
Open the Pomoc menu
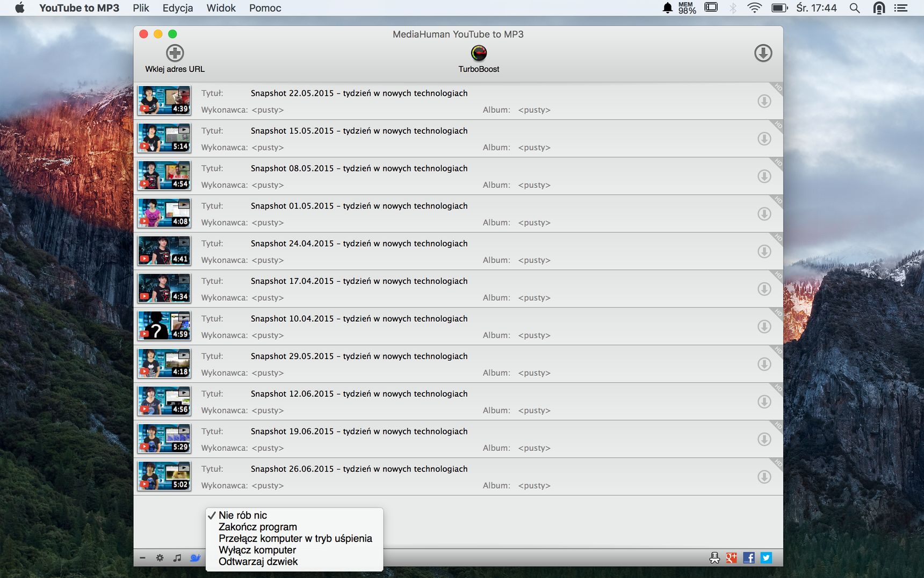point(265,8)
